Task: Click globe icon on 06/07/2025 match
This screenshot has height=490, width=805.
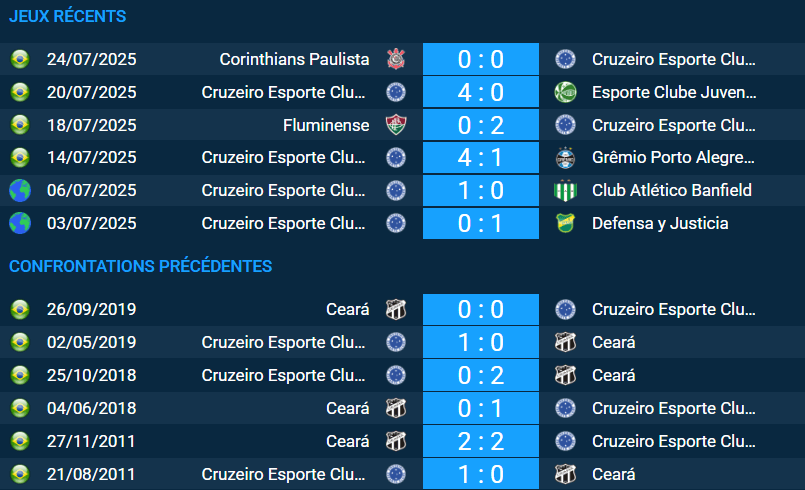Action: point(19,190)
